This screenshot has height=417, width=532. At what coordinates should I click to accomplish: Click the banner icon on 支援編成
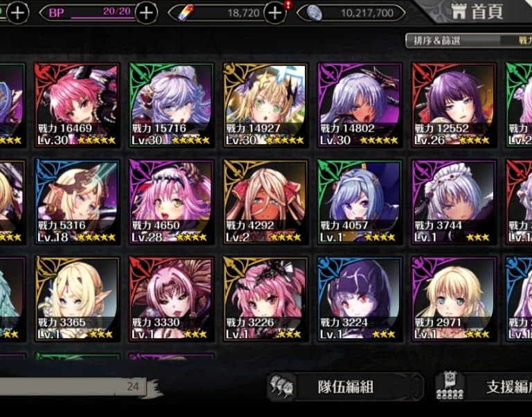tap(450, 386)
